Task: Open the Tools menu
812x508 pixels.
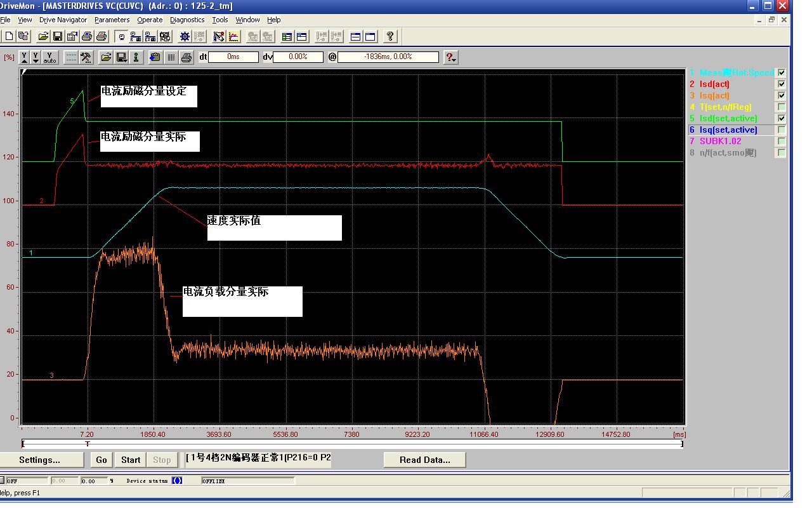Action: tap(219, 20)
